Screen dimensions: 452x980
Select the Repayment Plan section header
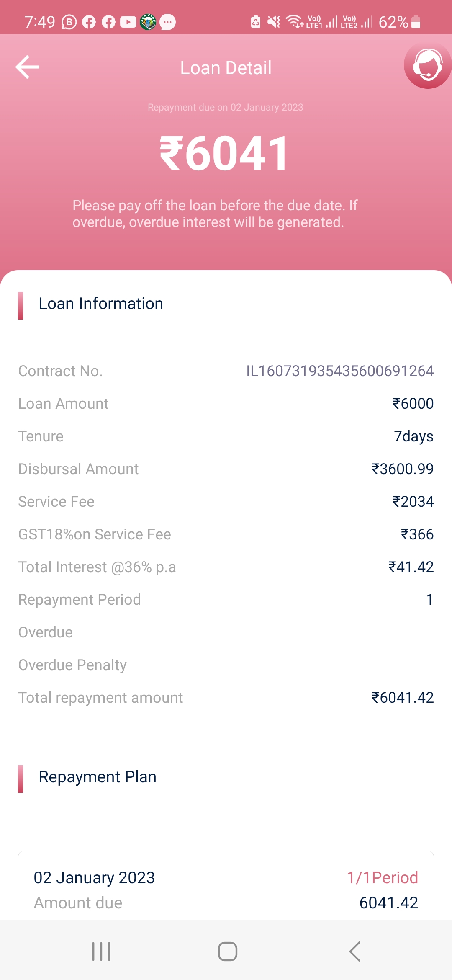coord(98,777)
